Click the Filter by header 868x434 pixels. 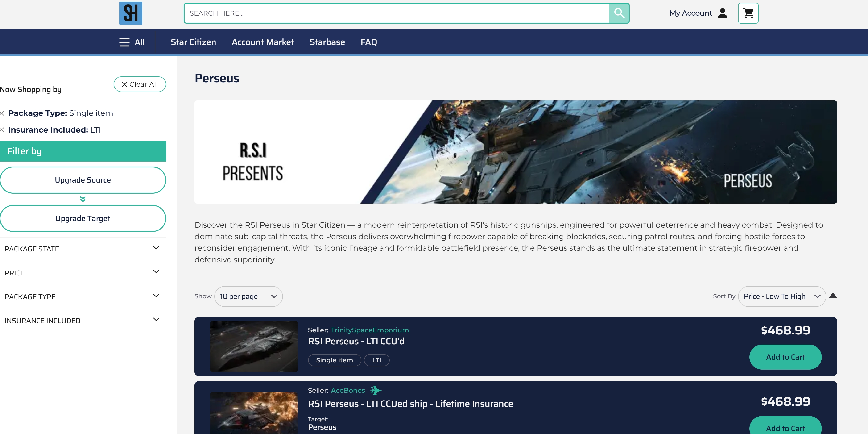click(83, 151)
